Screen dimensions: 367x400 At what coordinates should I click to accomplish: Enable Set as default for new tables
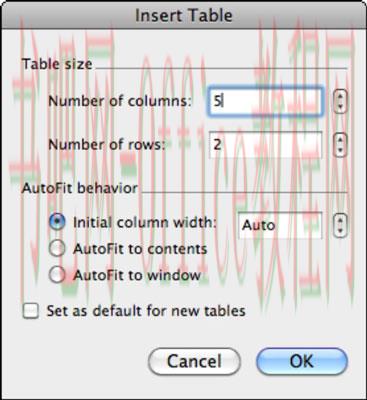[x=31, y=311]
